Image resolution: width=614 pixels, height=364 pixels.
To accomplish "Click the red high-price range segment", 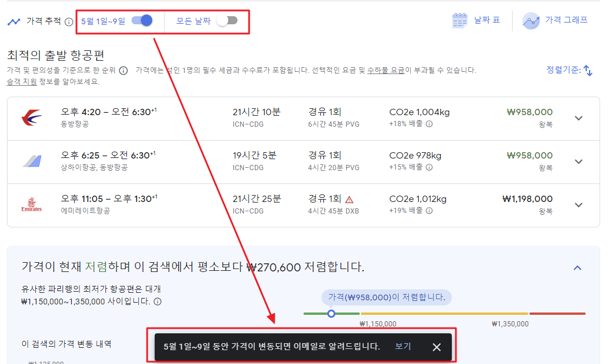I will click(x=558, y=314).
